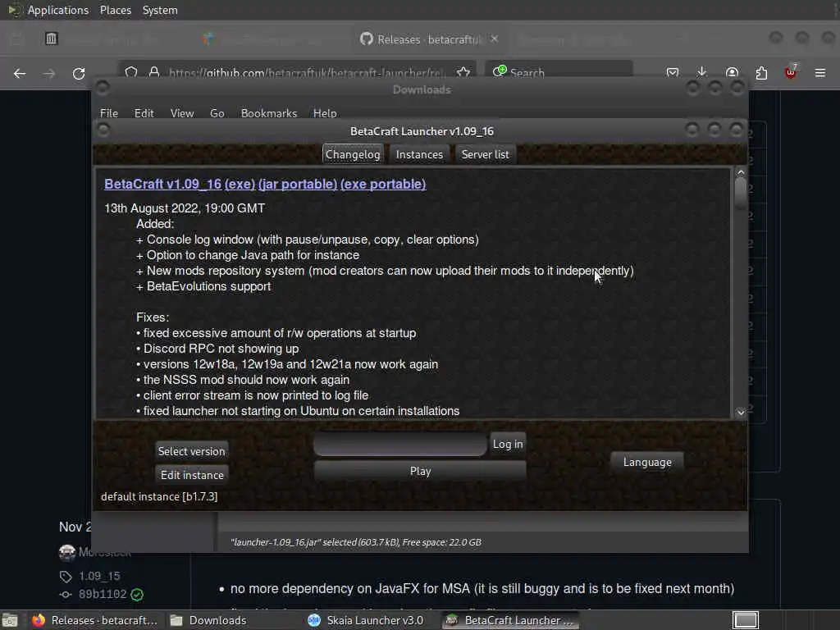Open the Places menu in top panel
The image size is (840, 630).
click(115, 10)
